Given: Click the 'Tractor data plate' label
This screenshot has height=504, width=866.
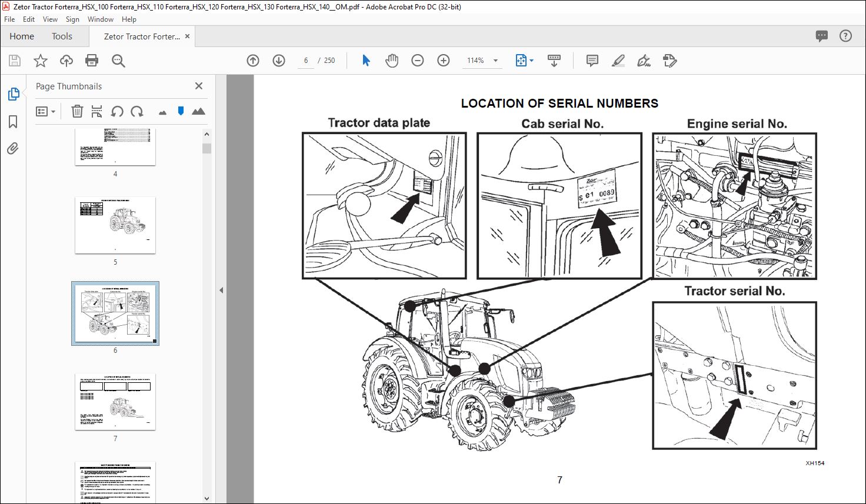Looking at the screenshot, I should 379,123.
